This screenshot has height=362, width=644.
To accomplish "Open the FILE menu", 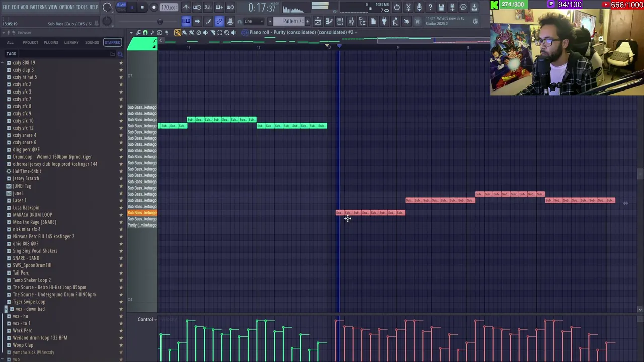I will 6,7.
